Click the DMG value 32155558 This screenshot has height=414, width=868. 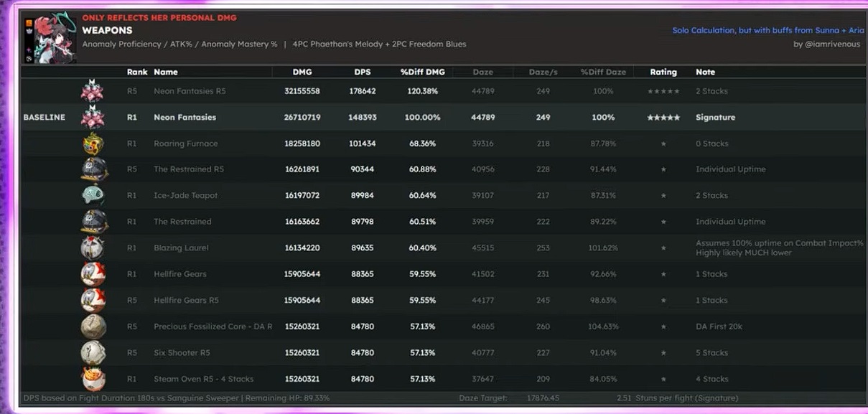(302, 91)
